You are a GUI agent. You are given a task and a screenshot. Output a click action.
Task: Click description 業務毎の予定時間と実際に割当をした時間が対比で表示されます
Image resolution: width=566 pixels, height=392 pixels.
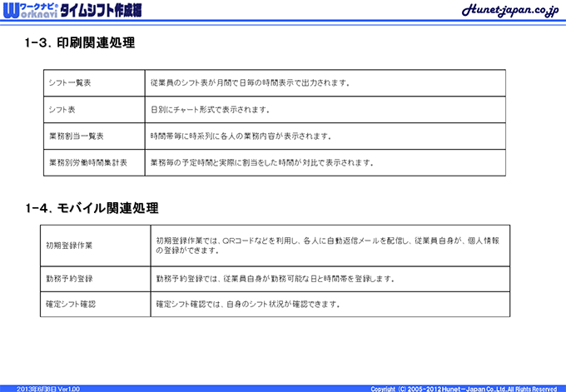pyautogui.click(x=261, y=163)
